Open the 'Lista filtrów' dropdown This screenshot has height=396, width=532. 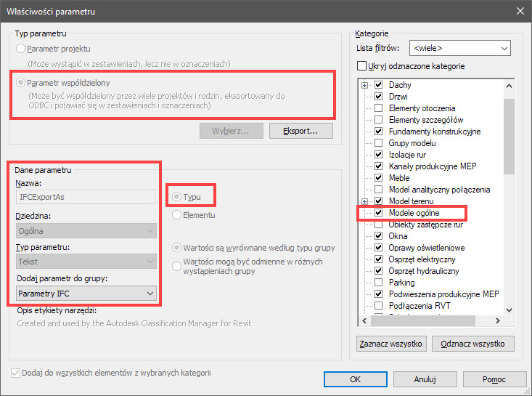(460, 48)
